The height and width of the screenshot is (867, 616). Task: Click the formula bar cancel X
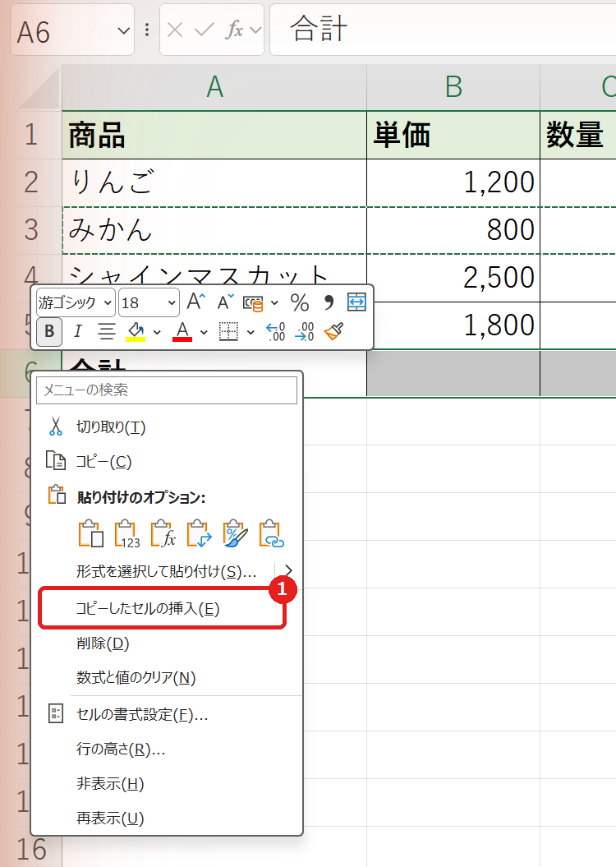(175, 30)
